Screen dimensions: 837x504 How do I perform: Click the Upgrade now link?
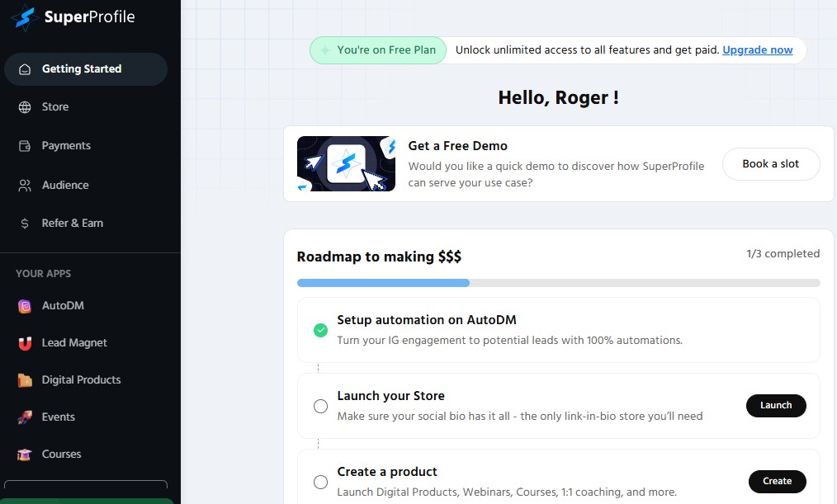[757, 50]
